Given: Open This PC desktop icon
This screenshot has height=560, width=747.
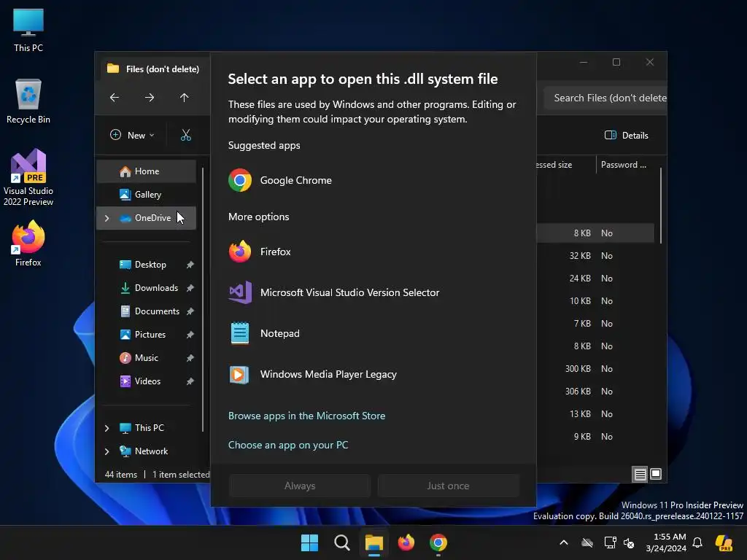Looking at the screenshot, I should pyautogui.click(x=28, y=31).
